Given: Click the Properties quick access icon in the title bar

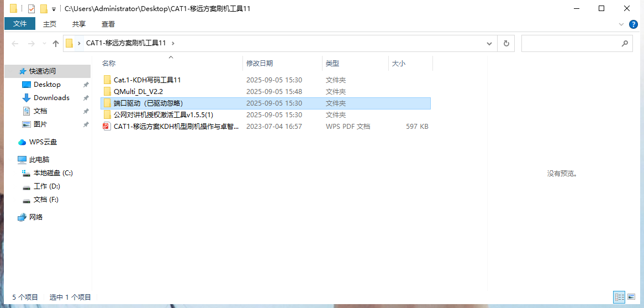Looking at the screenshot, I should [x=31, y=9].
